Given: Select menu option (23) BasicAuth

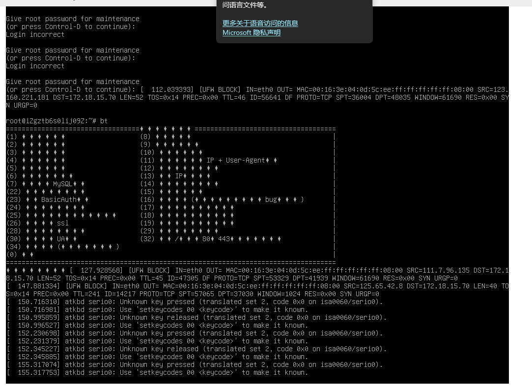Looking at the screenshot, I should coord(48,199).
